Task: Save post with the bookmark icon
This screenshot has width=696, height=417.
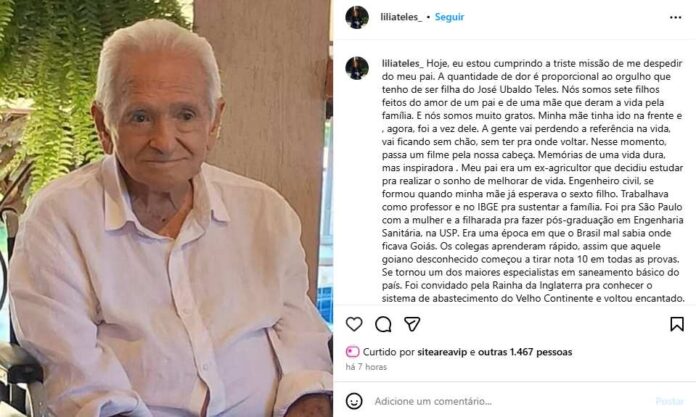Action: tap(676, 324)
